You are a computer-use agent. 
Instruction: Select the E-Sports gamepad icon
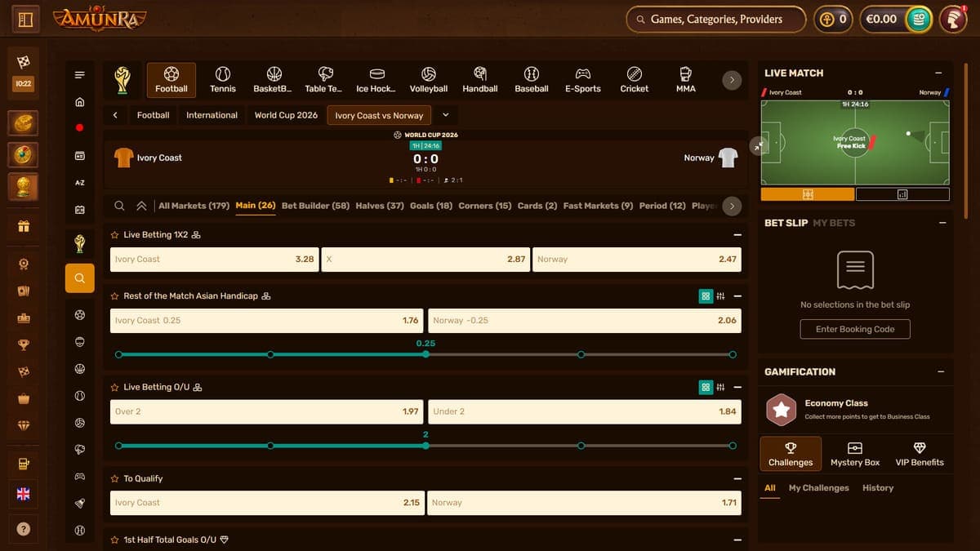point(583,80)
